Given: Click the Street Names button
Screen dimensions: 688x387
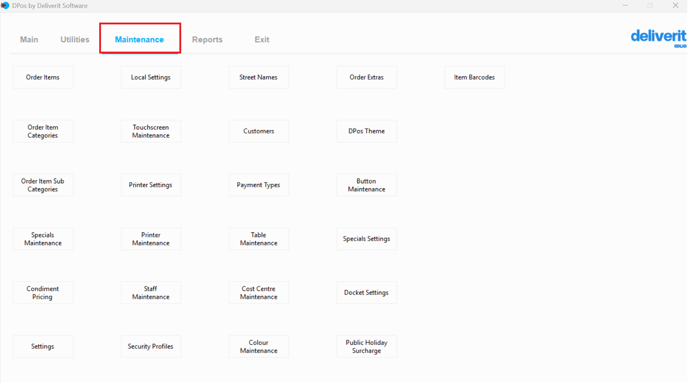Looking at the screenshot, I should pyautogui.click(x=259, y=77).
